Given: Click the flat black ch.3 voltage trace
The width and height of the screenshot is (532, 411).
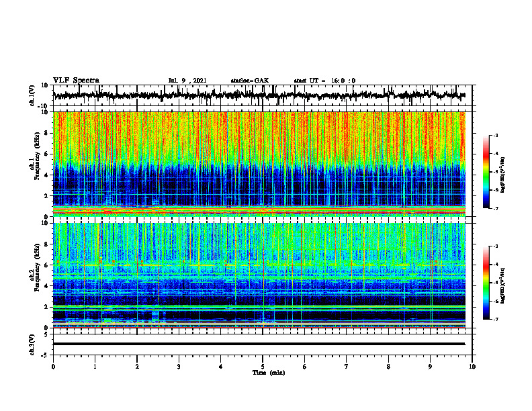Looking at the screenshot, I should 259,344.
